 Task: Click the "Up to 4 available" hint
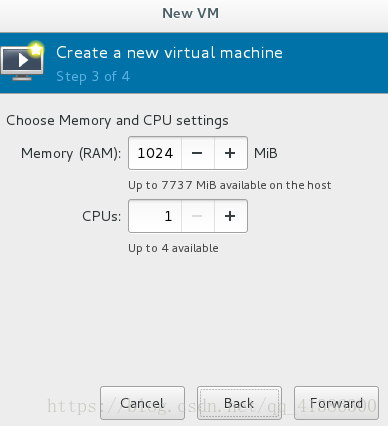[x=173, y=248]
